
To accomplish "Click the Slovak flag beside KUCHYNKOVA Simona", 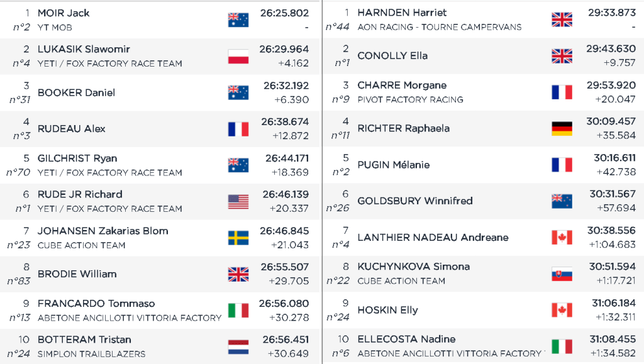I will pyautogui.click(x=562, y=273).
